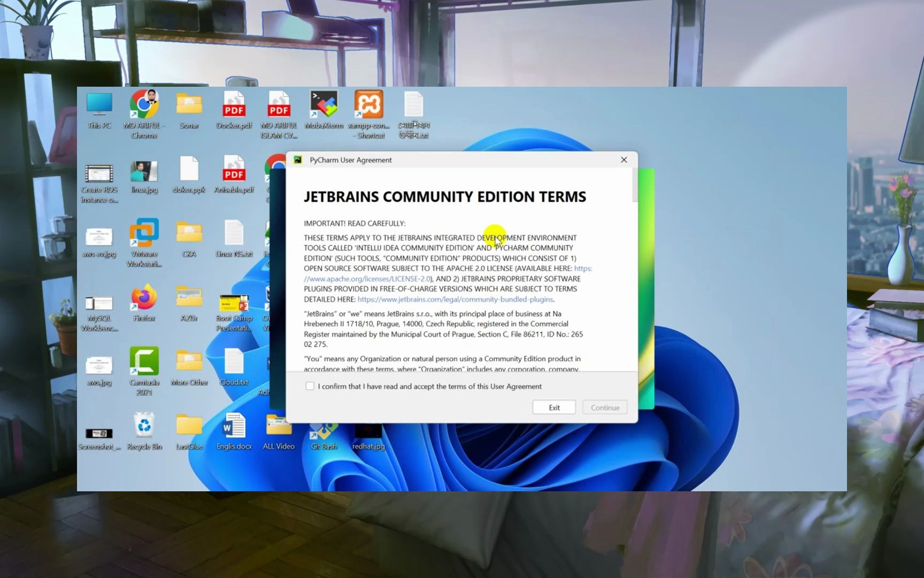This screenshot has width=924, height=578.
Task: Launch MobaXterm shortcut
Action: (x=324, y=110)
